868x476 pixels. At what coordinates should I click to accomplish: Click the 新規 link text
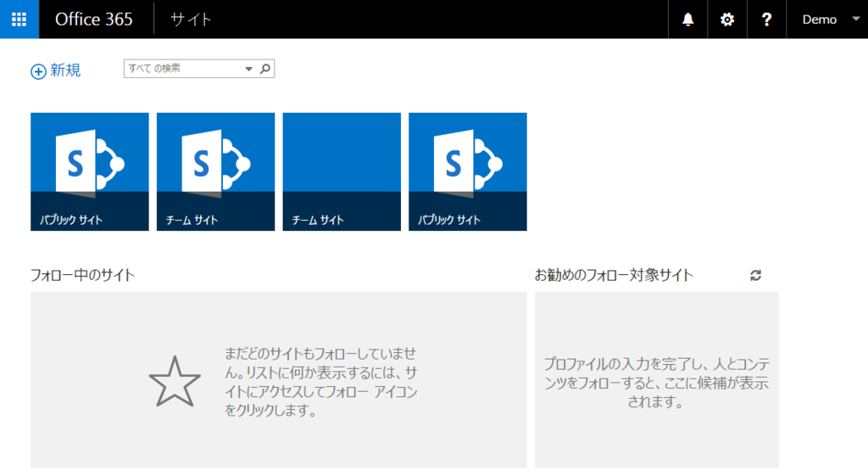coord(65,70)
